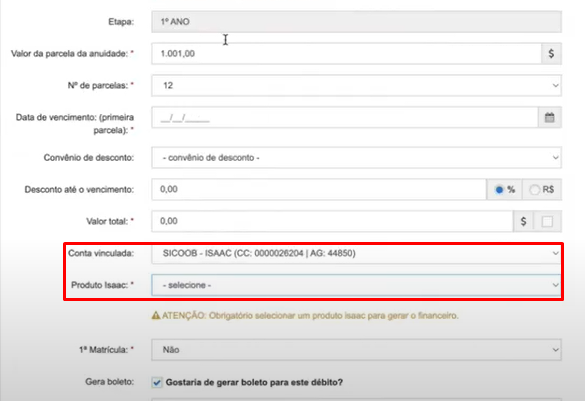Open Conta vinculada account dropdown
Image resolution: width=585 pixels, height=401 pixels.
356,254
